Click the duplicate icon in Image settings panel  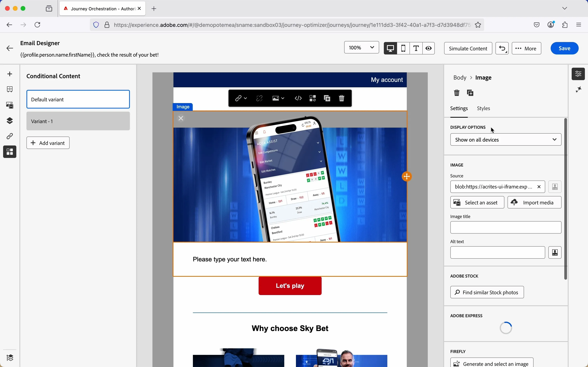471,93
